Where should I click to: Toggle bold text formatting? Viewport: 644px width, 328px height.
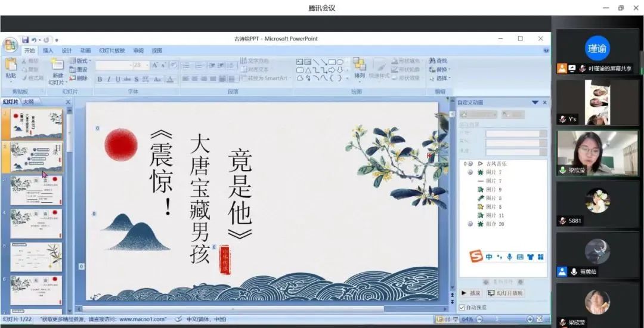[100, 79]
